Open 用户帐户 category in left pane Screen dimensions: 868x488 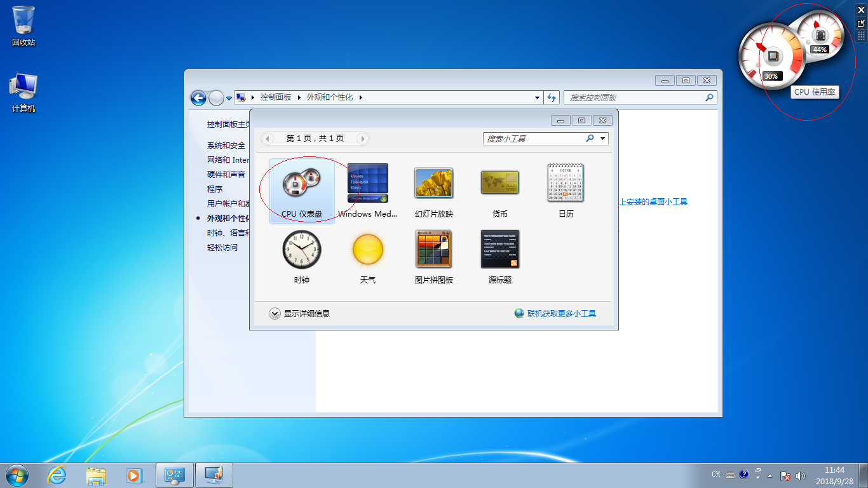[228, 204]
